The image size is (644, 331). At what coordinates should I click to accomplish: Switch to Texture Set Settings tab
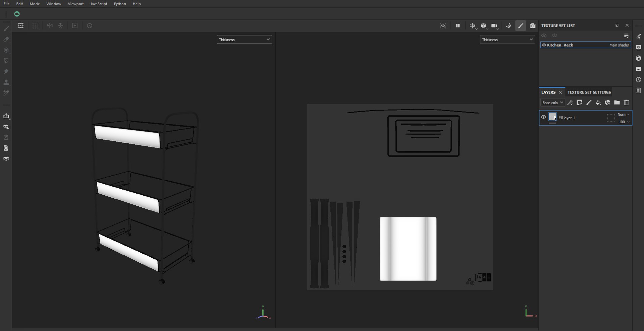coord(589,92)
